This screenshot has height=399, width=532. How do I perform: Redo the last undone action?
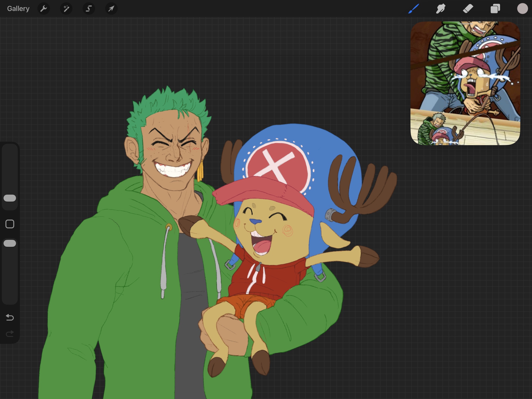10,334
